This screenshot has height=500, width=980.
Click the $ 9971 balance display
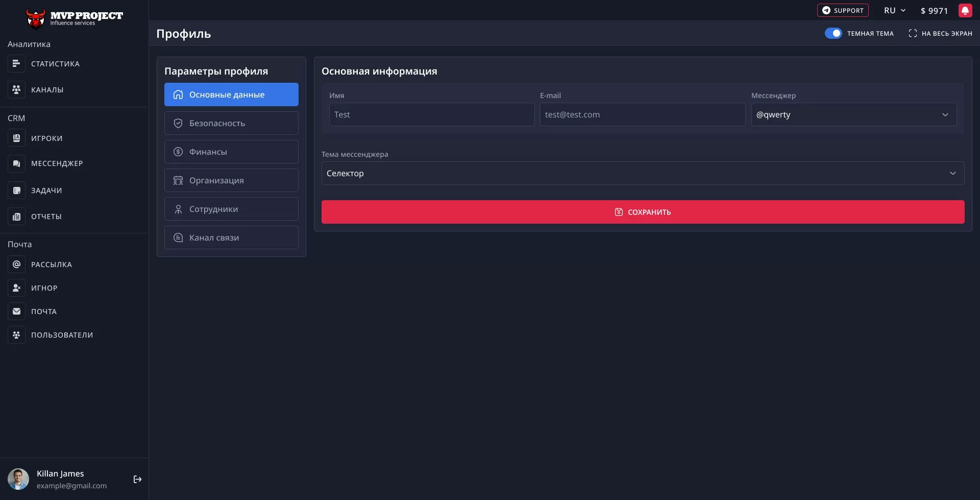click(934, 10)
